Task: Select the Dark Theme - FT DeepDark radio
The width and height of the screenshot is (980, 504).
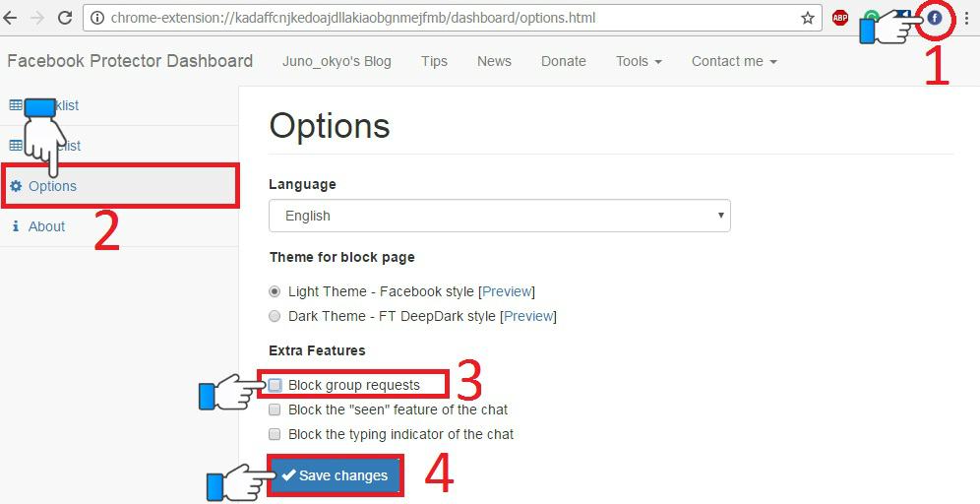Action: tap(275, 316)
